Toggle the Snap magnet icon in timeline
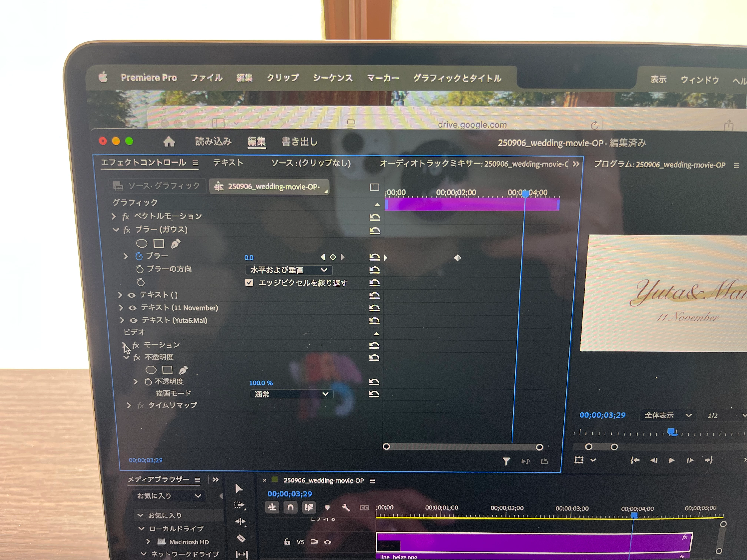The width and height of the screenshot is (747, 560). [x=290, y=507]
